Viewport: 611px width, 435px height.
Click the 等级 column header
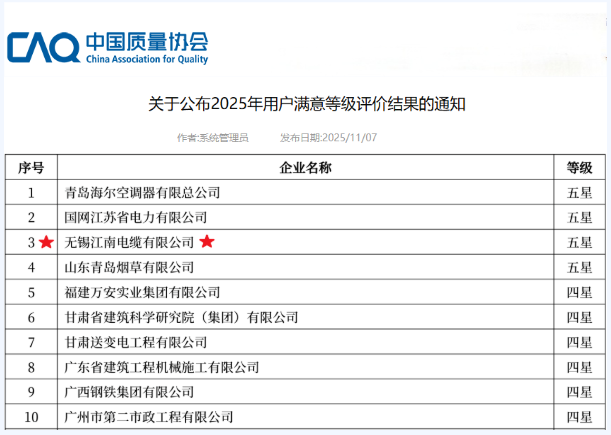579,167
